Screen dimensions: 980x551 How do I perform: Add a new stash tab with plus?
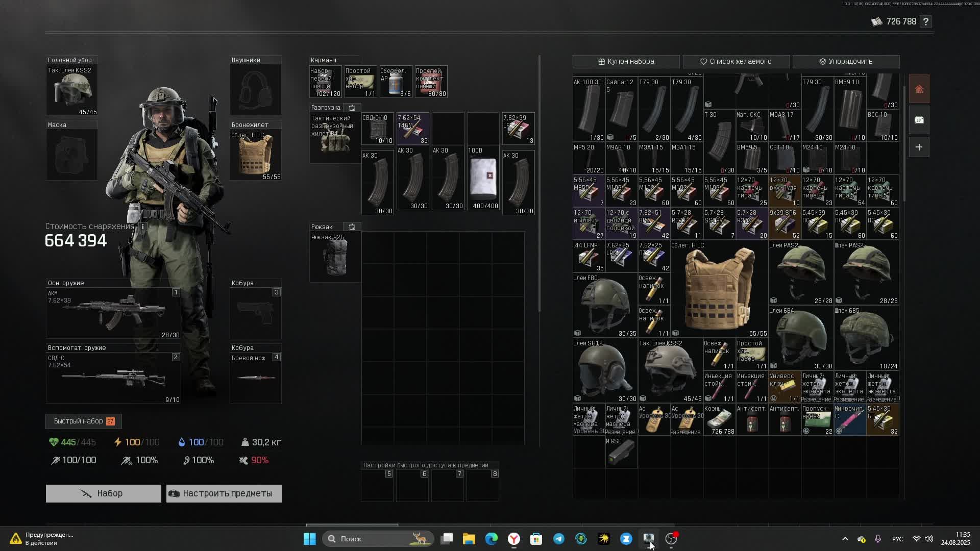click(919, 147)
